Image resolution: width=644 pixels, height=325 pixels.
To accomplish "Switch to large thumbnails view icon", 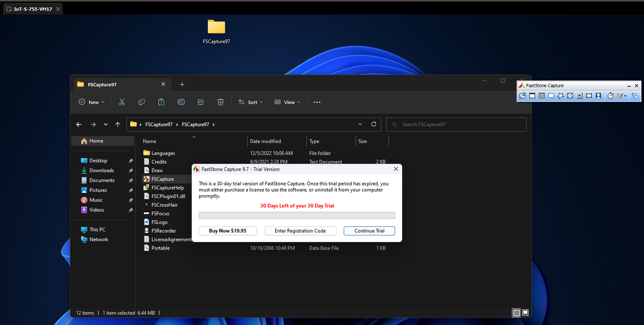I will click(x=525, y=313).
